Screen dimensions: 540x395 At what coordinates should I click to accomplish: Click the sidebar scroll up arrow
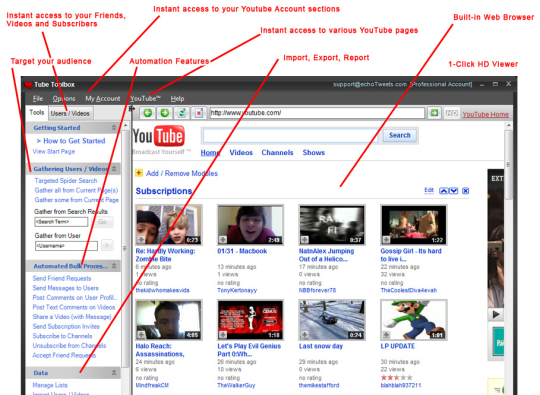(125, 125)
